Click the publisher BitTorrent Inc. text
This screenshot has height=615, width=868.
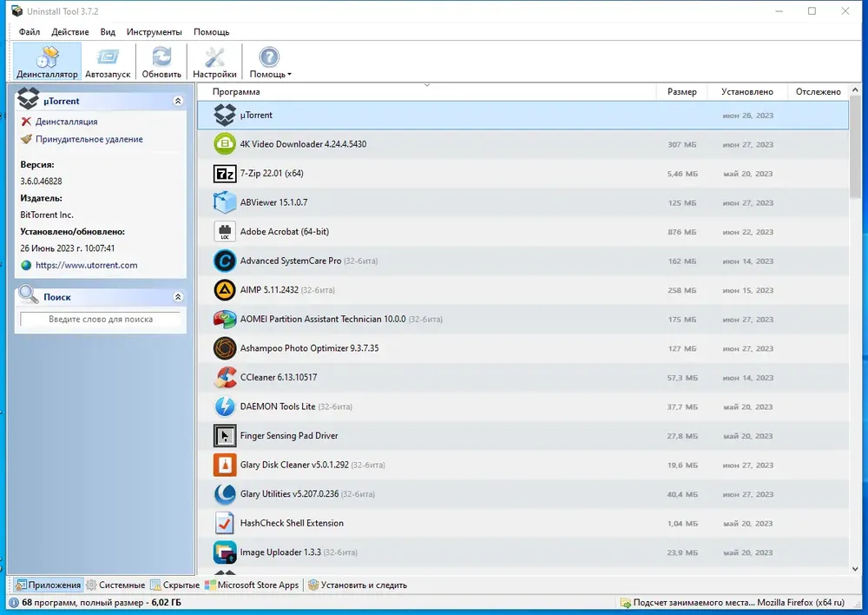(47, 215)
